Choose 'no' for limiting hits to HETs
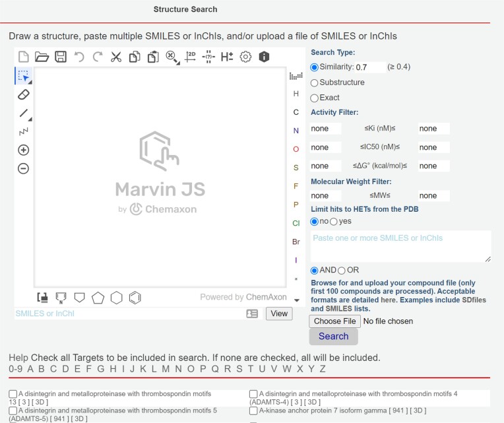Viewport: 504px width, 423px height. pos(315,222)
